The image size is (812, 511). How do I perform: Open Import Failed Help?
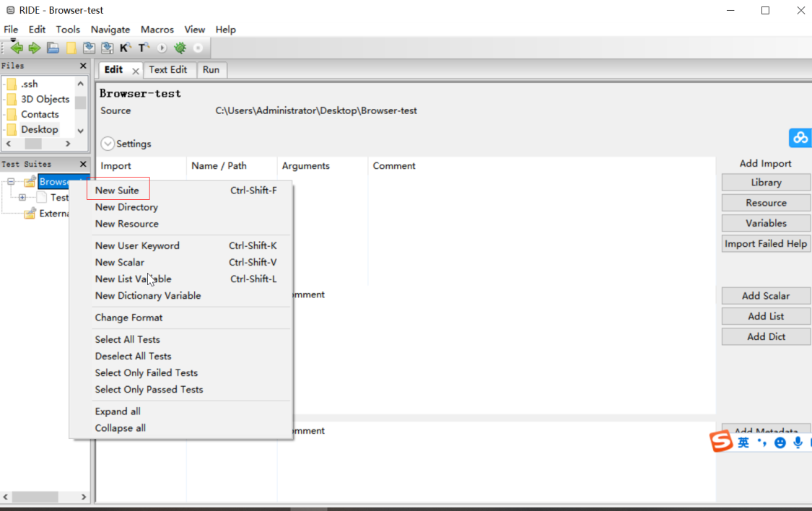point(766,244)
